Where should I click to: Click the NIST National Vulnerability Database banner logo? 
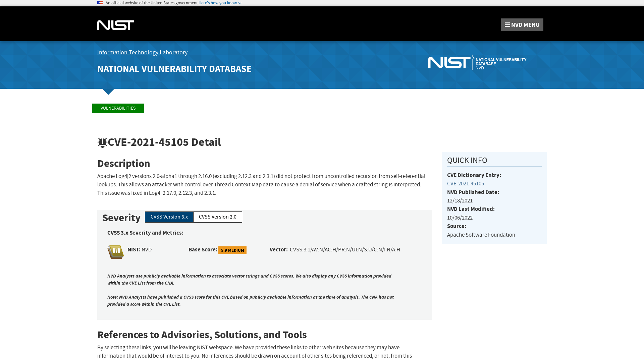477,62
